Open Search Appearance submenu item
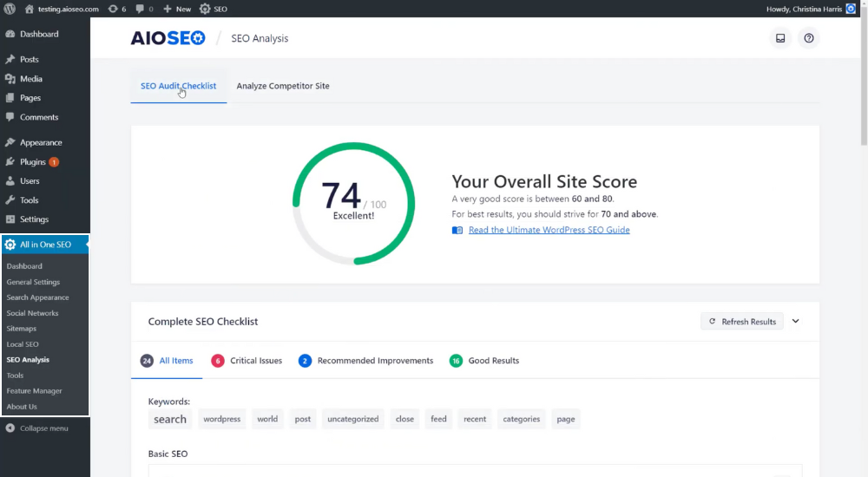 click(x=37, y=297)
